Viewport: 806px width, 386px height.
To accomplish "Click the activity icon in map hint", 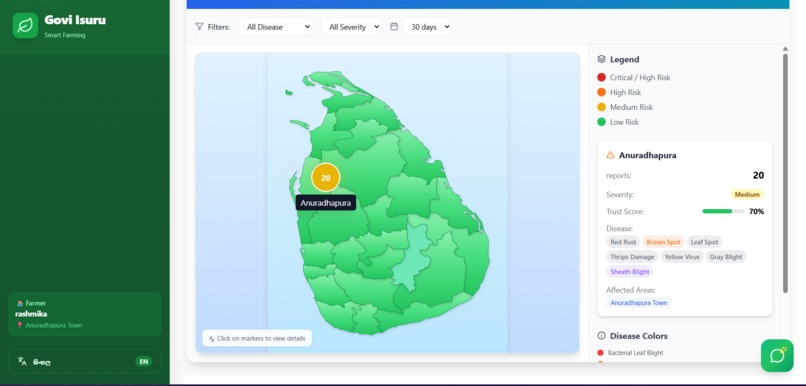I will point(211,339).
